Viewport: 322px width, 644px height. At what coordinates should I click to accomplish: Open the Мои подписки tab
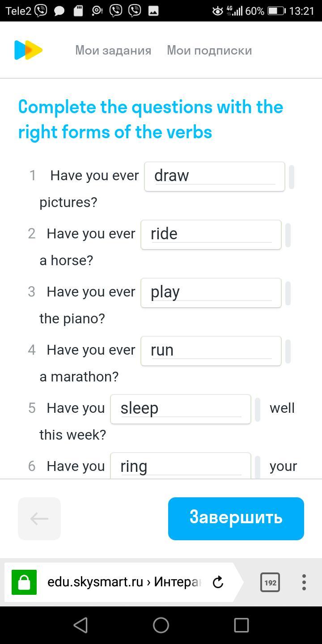pos(209,51)
